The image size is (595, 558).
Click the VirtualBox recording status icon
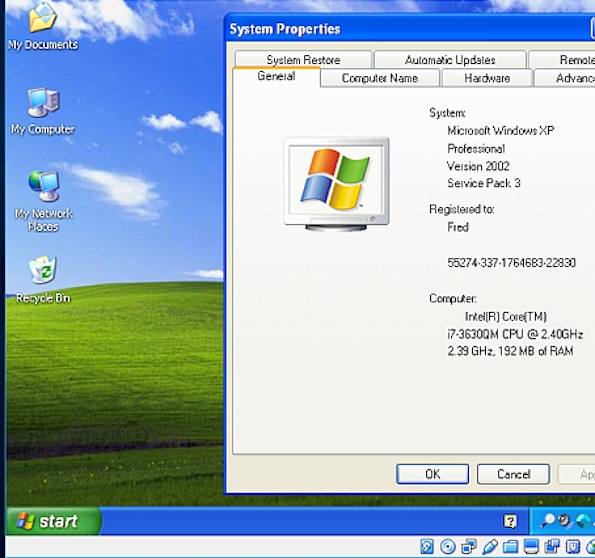point(552,547)
